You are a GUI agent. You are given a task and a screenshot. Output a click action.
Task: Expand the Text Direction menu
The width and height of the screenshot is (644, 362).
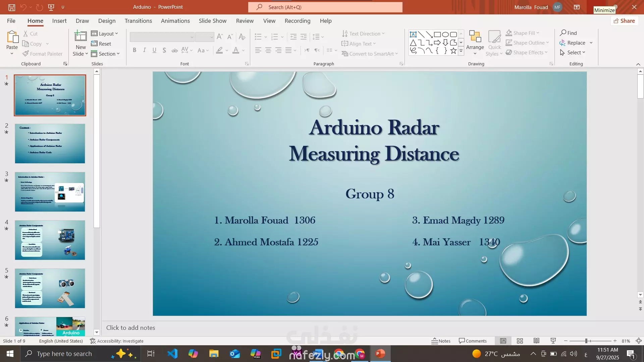pyautogui.click(x=363, y=34)
